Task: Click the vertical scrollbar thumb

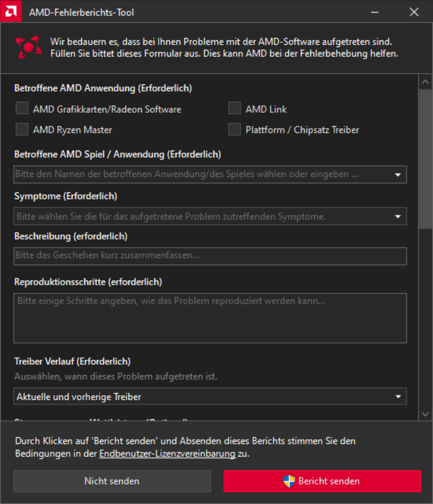Action: tap(425, 159)
